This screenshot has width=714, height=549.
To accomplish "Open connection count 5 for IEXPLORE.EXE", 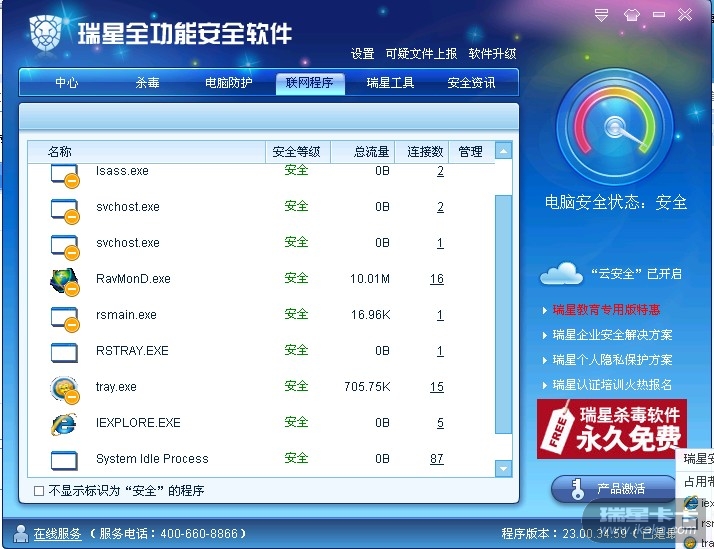I will [440, 423].
